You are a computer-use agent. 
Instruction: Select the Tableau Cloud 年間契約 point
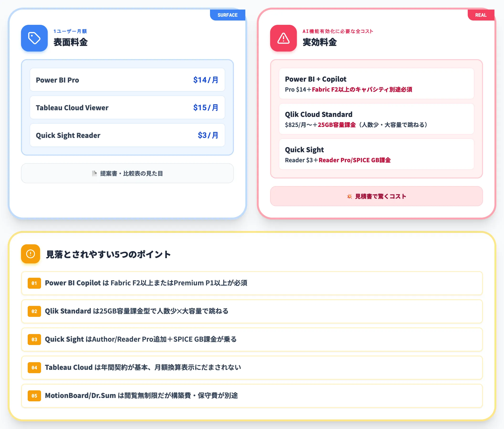[x=252, y=368]
